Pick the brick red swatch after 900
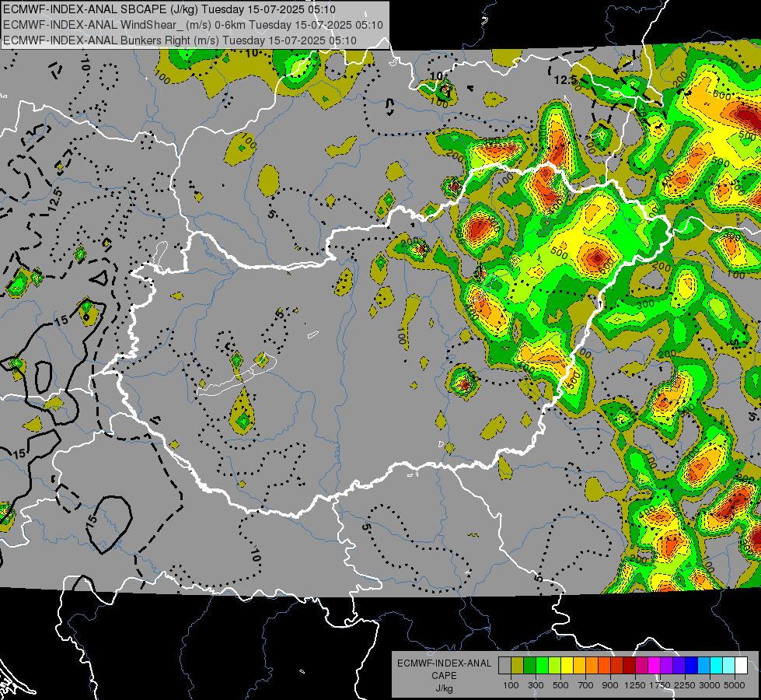761x700 pixels. click(x=617, y=665)
